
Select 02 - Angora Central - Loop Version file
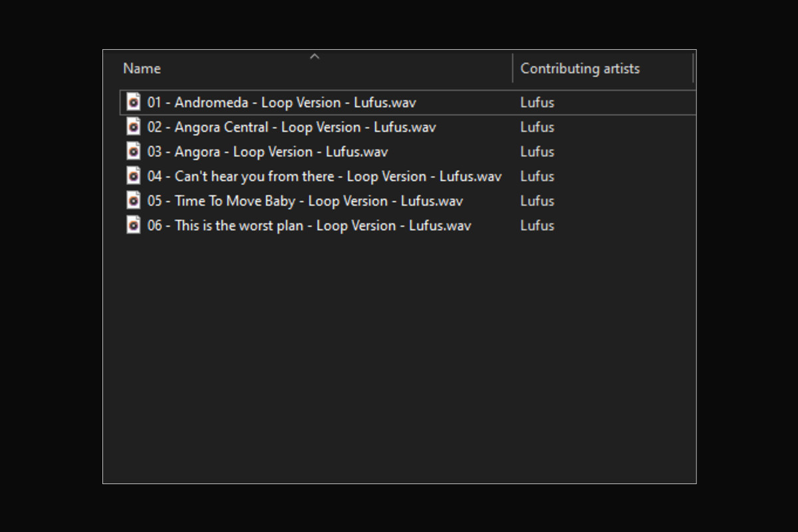point(291,127)
